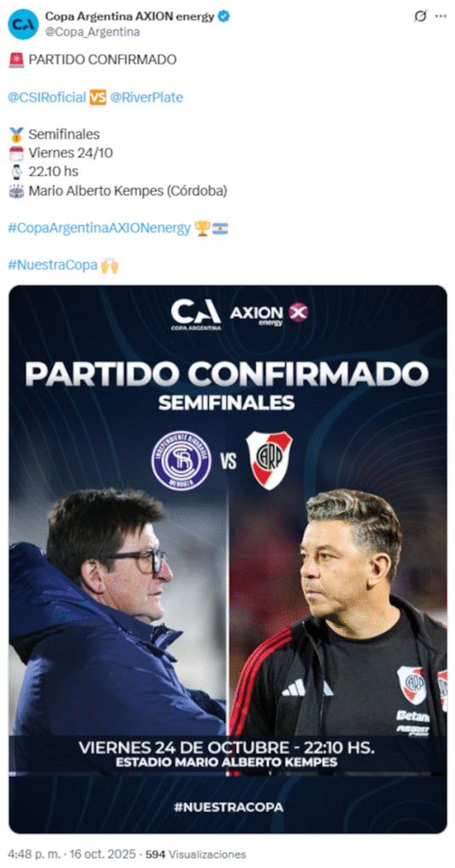The width and height of the screenshot is (455, 868).
Task: Click the orange VS emoji between team mentions
Action: coord(97,97)
